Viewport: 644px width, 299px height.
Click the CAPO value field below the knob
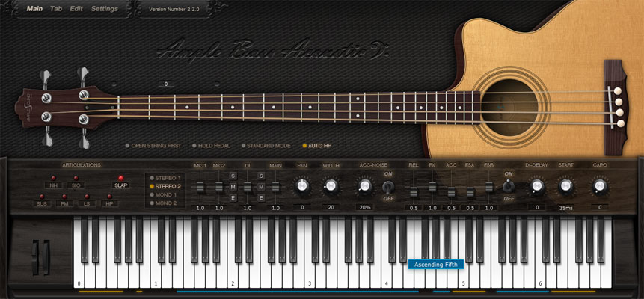coord(600,207)
